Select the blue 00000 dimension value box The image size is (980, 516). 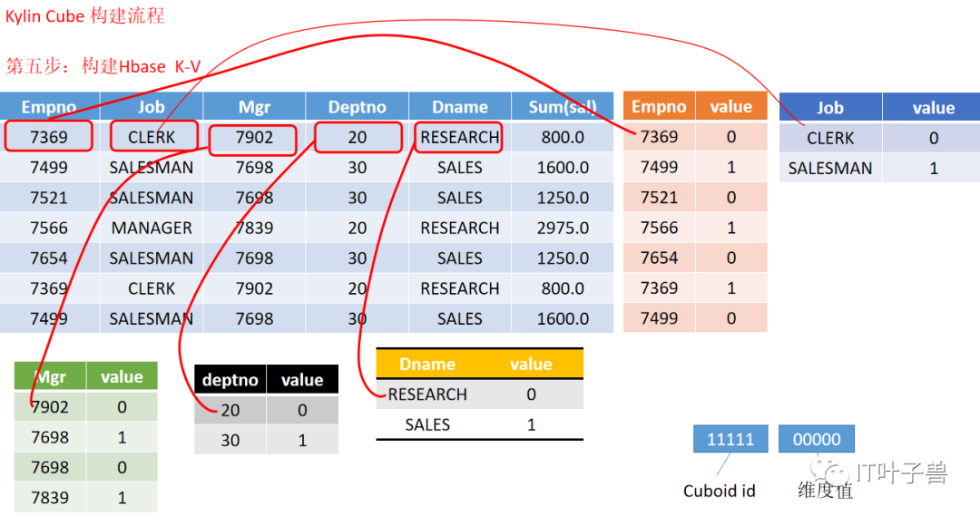click(x=817, y=439)
